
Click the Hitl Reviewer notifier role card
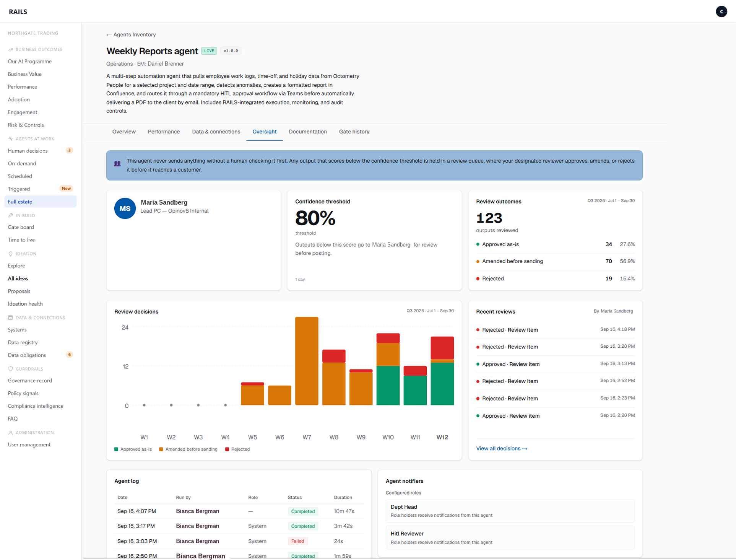pos(510,537)
